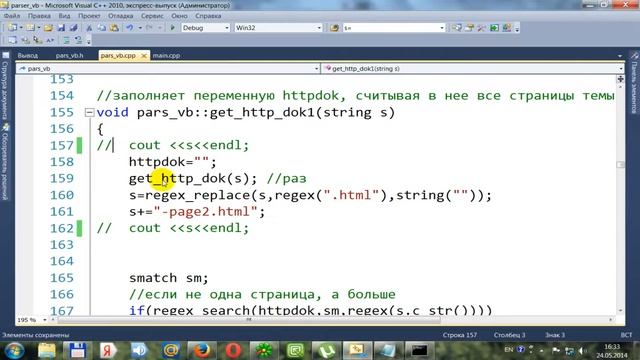
Task: Click the Add New Item toolbar icon
Action: click(30, 28)
